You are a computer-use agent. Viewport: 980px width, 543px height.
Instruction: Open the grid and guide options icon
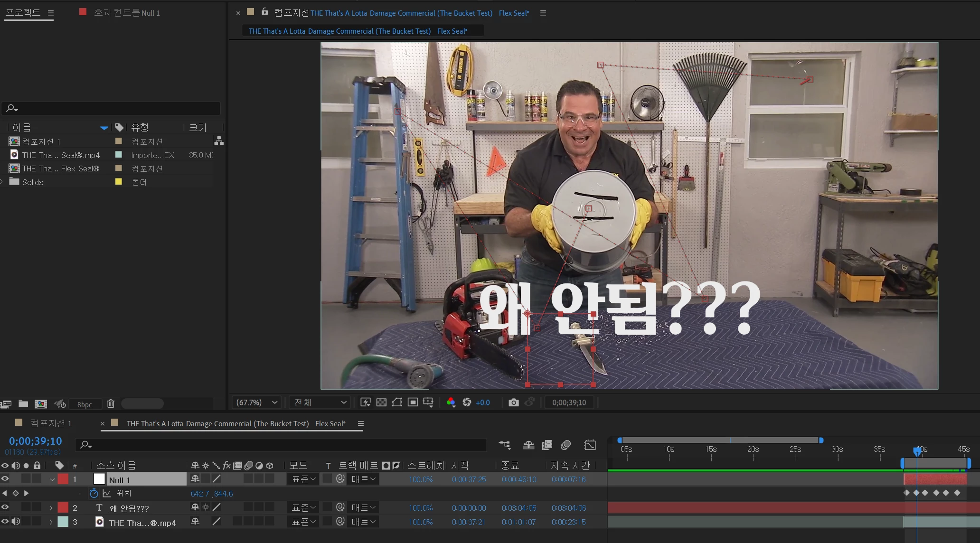point(428,403)
